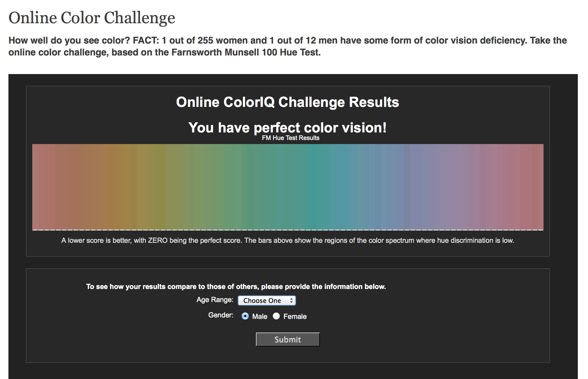588x379 pixels.
Task: Click the Age Range label
Action: (215, 300)
